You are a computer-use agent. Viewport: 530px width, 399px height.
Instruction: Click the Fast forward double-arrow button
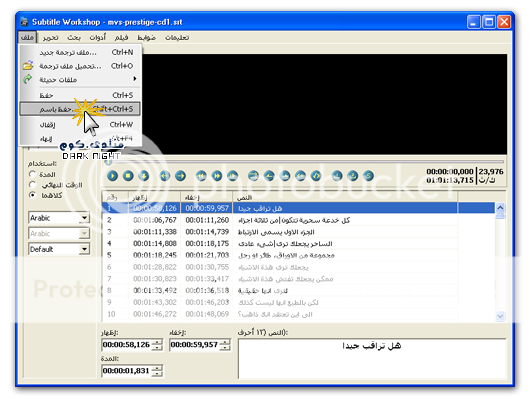click(x=217, y=176)
